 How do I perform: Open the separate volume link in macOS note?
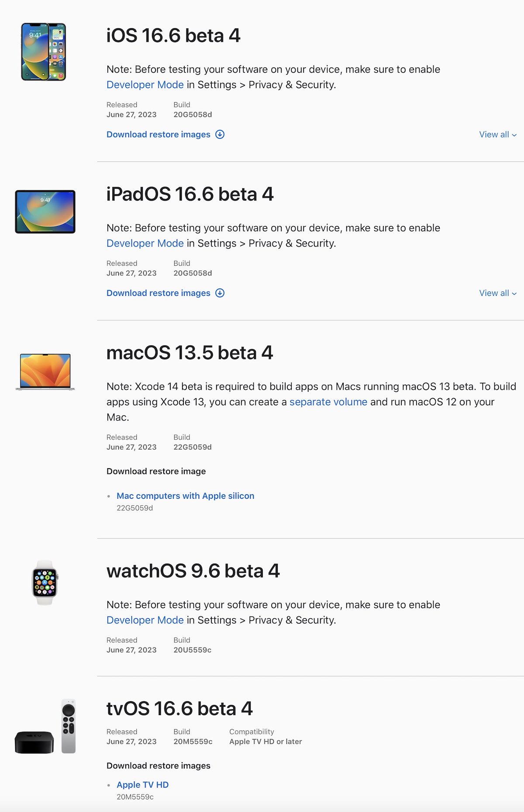(x=328, y=401)
